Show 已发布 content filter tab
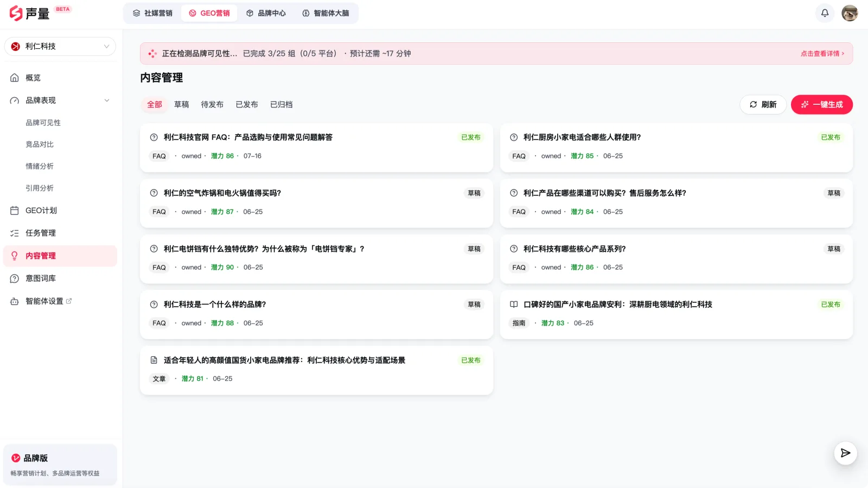 247,104
